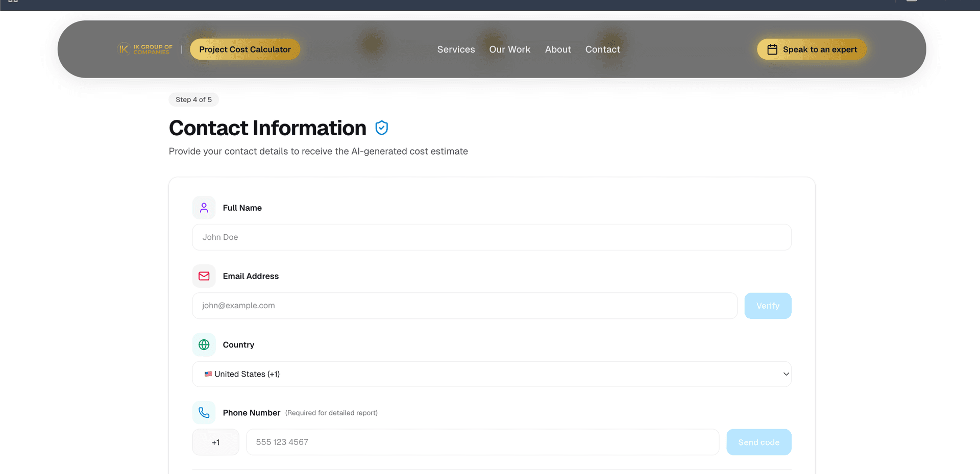Click the Full Name label
Viewport: 980px width, 474px height.
(x=242, y=208)
